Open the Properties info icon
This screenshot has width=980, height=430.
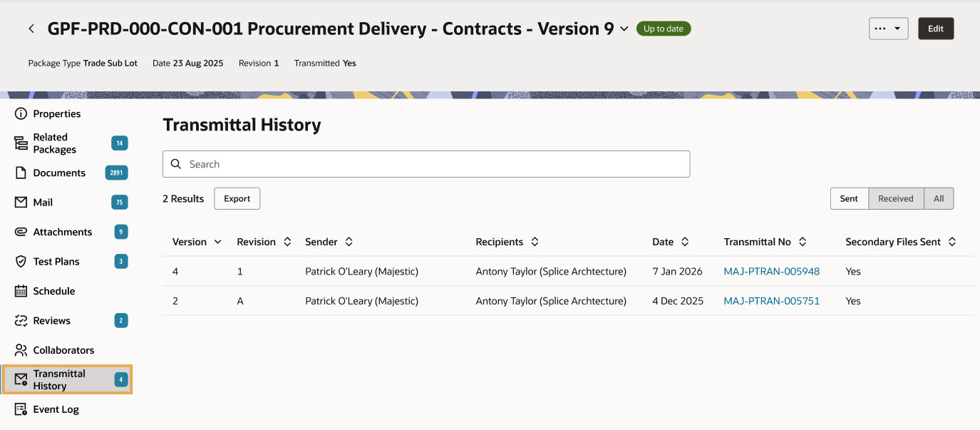pos(21,114)
